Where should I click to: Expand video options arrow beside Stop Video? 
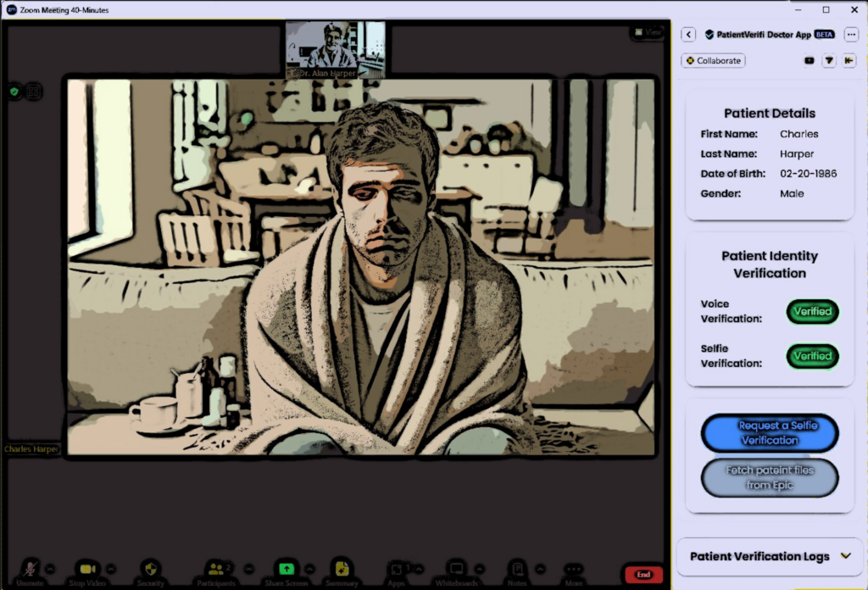point(110,568)
